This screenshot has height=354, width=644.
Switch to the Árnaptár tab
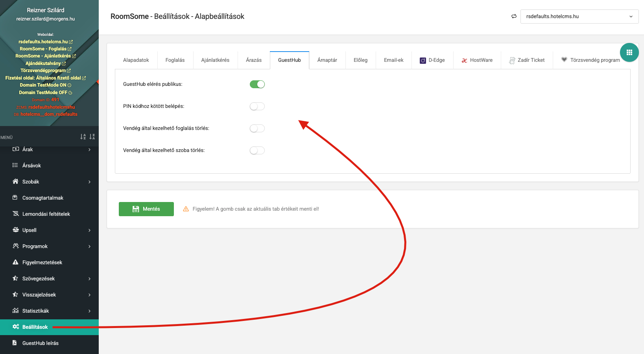pyautogui.click(x=327, y=60)
